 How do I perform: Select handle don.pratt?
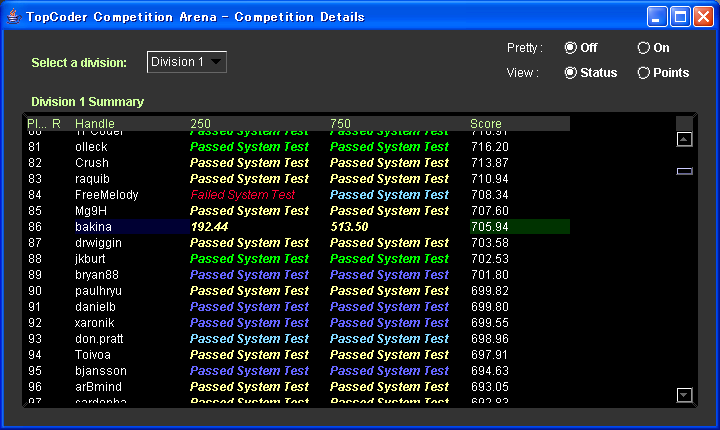pyautogui.click(x=99, y=339)
